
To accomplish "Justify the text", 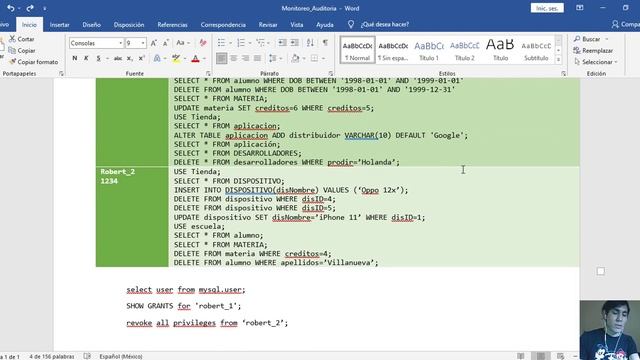I will pyautogui.click(x=257, y=58).
